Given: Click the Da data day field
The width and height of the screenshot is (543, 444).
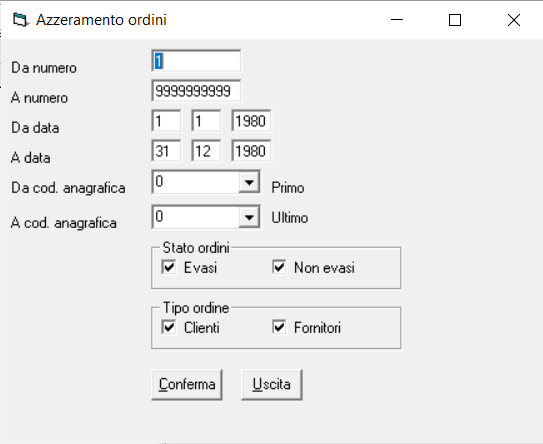Looking at the screenshot, I should (x=166, y=121).
